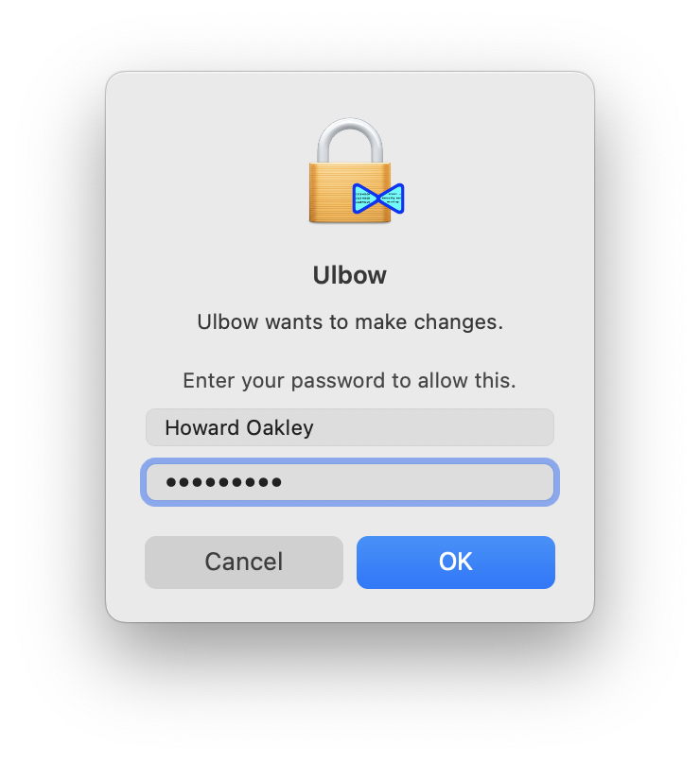Select the gray Cancel button
This screenshot has height=762, width=700.
pyautogui.click(x=244, y=563)
